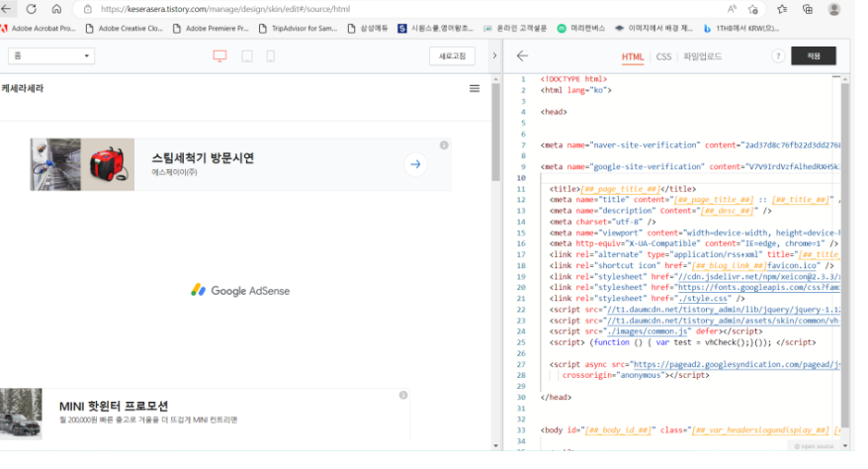Click the 적용 apply button

tap(814, 56)
